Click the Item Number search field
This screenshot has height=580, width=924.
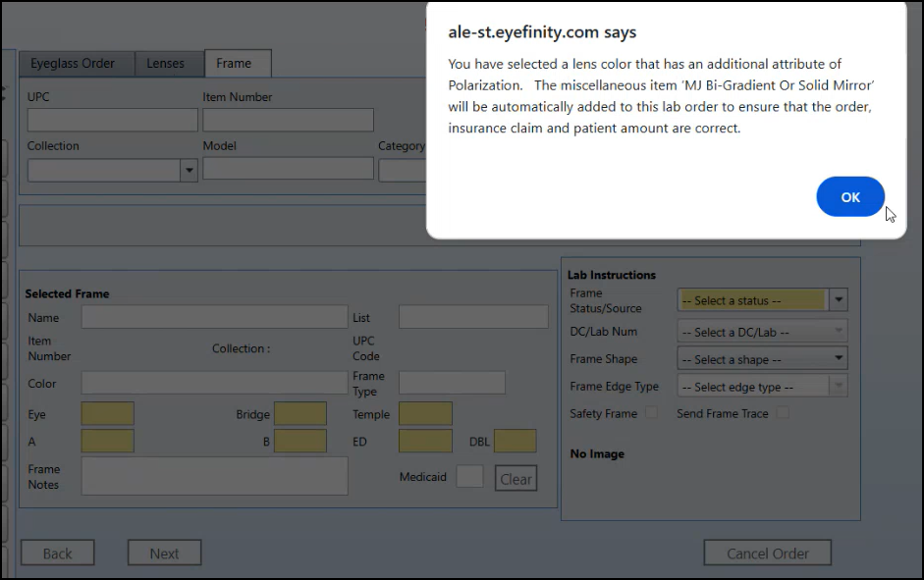288,120
